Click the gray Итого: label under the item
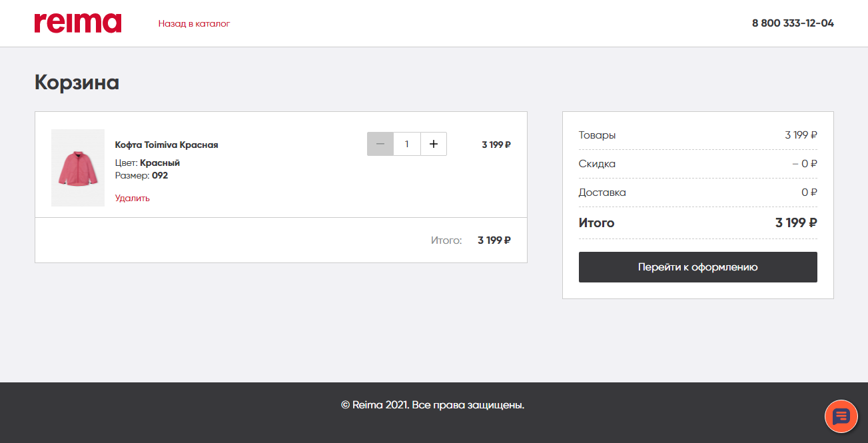Viewport: 868px width, 443px height. (446, 240)
